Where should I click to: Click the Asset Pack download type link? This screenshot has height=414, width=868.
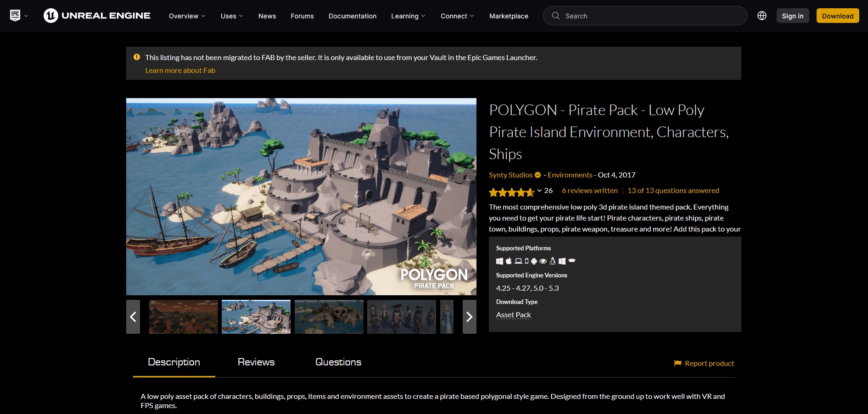tap(514, 315)
